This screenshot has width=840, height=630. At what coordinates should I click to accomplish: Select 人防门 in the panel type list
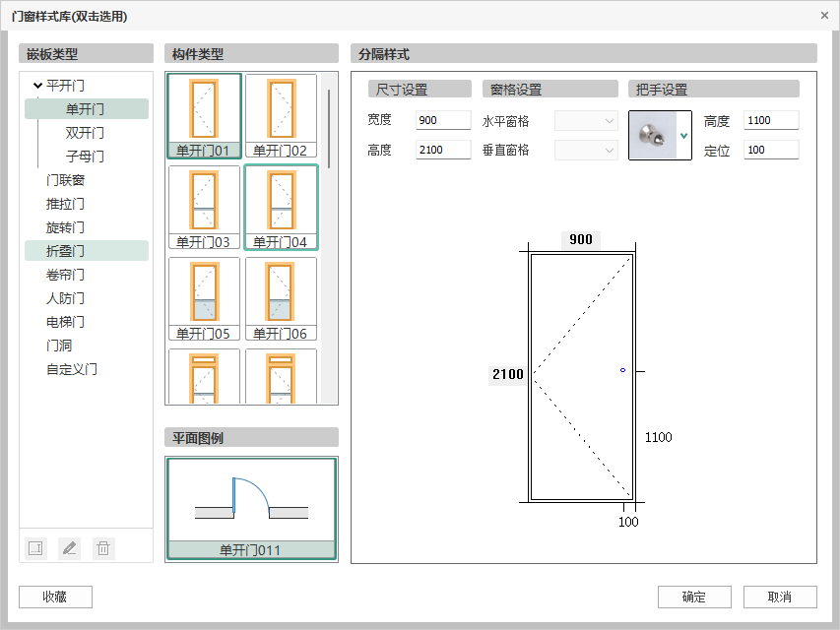point(65,298)
